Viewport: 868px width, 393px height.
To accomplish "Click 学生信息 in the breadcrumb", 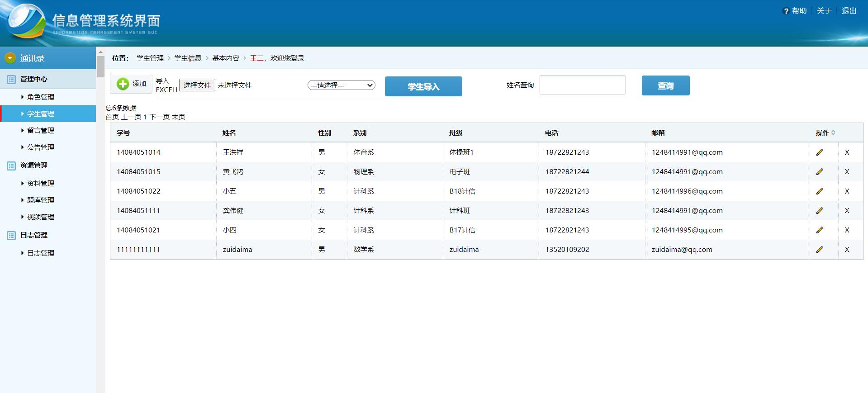I will click(188, 58).
